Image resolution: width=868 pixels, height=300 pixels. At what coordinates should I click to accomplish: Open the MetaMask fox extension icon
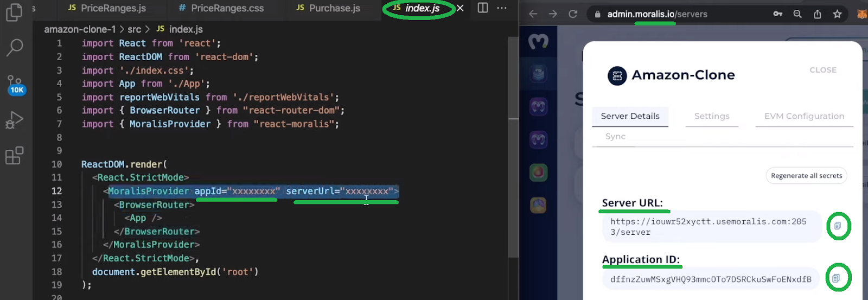pos(861,14)
